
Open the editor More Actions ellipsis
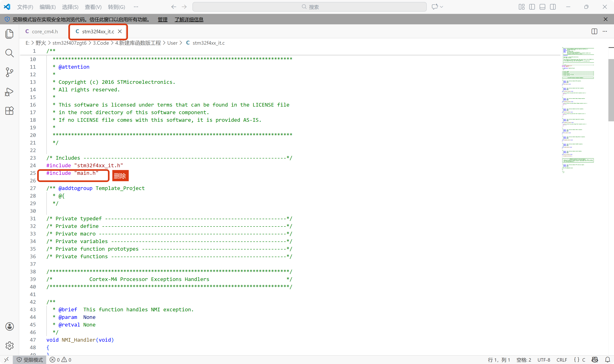coord(605,31)
